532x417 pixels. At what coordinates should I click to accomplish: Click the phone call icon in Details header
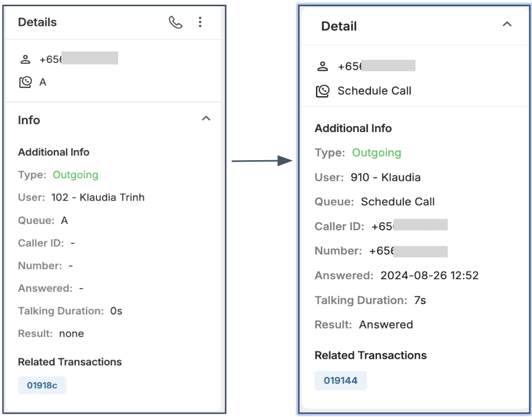175,22
